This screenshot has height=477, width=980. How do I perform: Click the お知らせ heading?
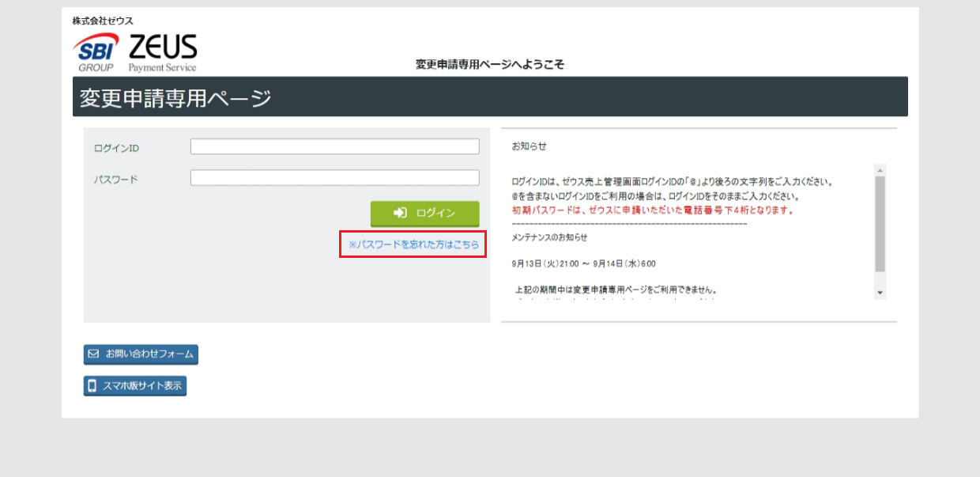(529, 146)
